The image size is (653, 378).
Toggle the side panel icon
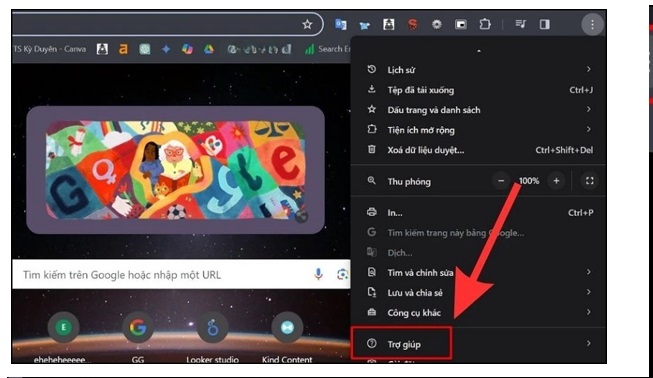point(544,25)
